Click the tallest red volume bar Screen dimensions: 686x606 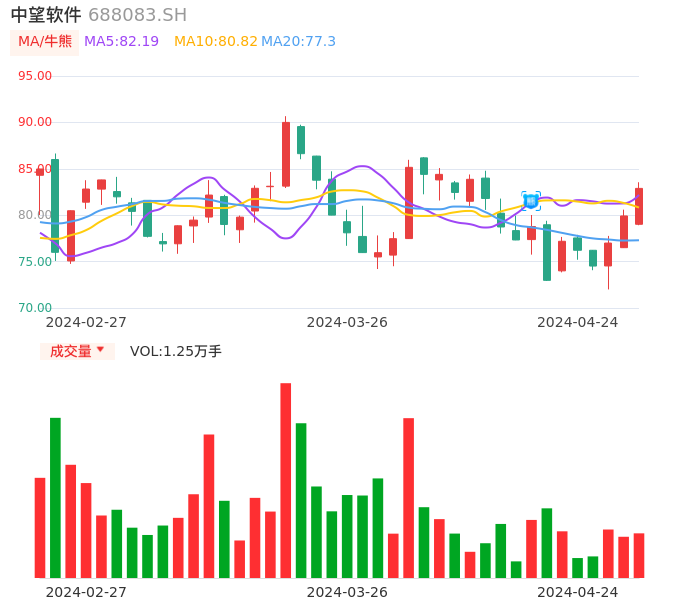286,480
